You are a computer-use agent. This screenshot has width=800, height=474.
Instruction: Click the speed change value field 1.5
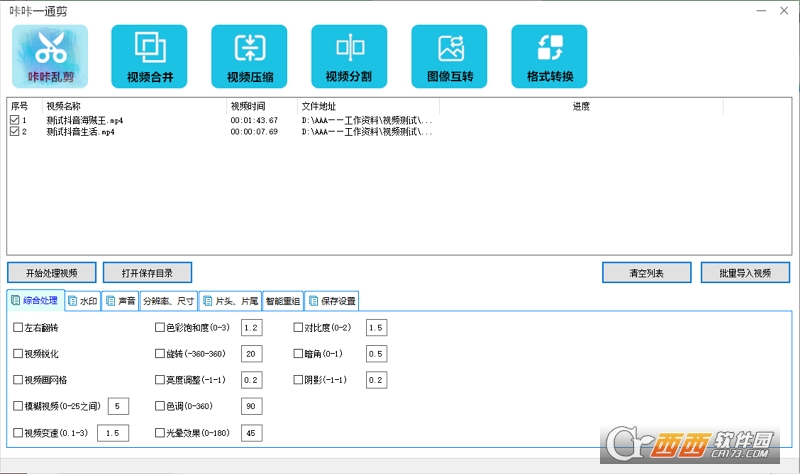tap(113, 433)
